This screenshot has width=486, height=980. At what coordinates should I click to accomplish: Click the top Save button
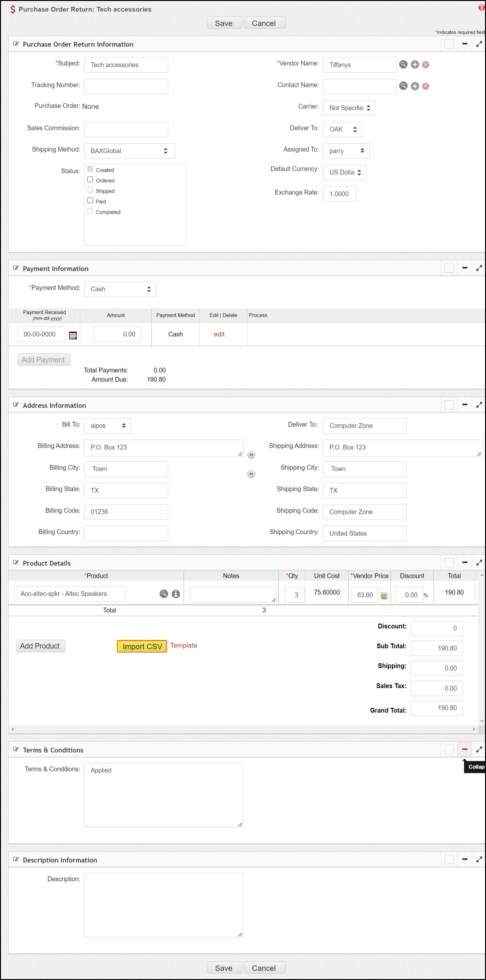click(224, 23)
